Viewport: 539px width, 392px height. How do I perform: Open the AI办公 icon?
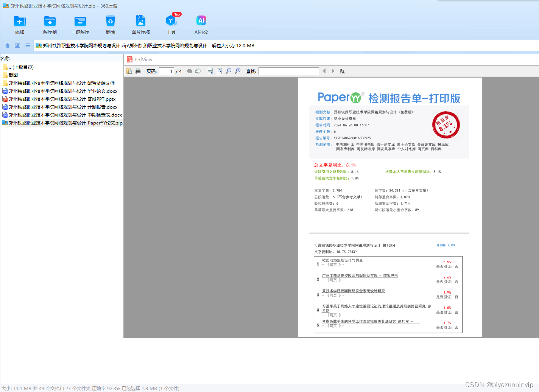(x=201, y=21)
